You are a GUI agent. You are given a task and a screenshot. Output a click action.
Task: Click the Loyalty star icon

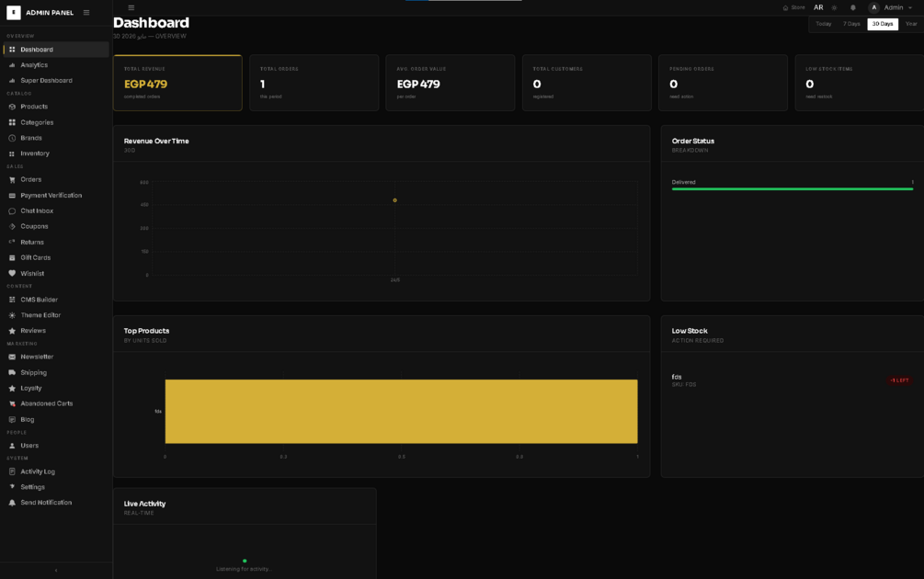point(12,388)
